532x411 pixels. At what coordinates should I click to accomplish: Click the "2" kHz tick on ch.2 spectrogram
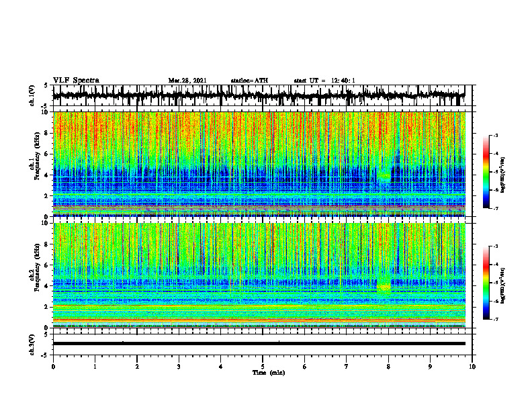[47, 307]
